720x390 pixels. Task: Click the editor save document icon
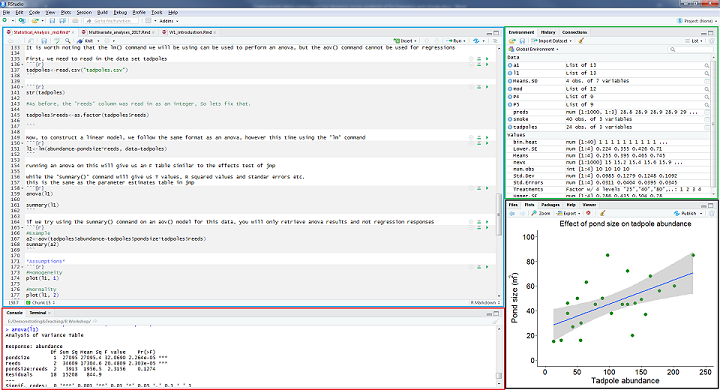point(44,41)
